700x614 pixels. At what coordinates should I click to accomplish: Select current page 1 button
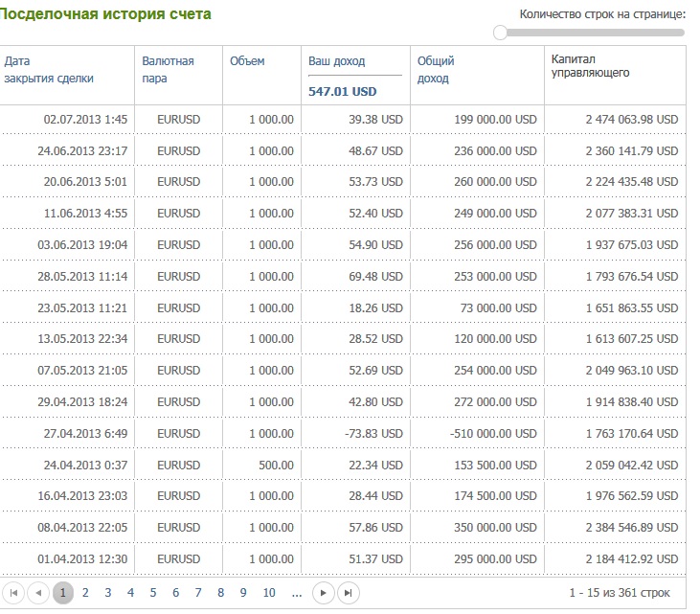coord(63,593)
